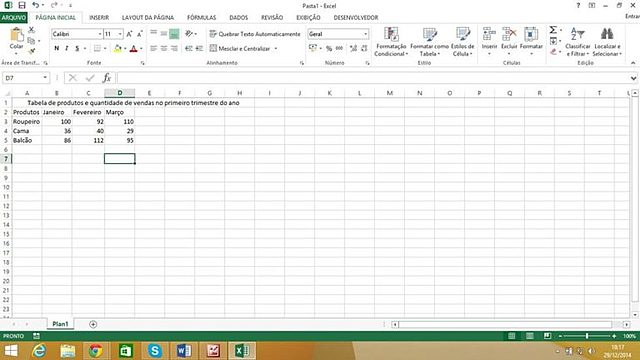Add a new sheet with the plus button
Screen dimensions: 640x360
point(93,324)
